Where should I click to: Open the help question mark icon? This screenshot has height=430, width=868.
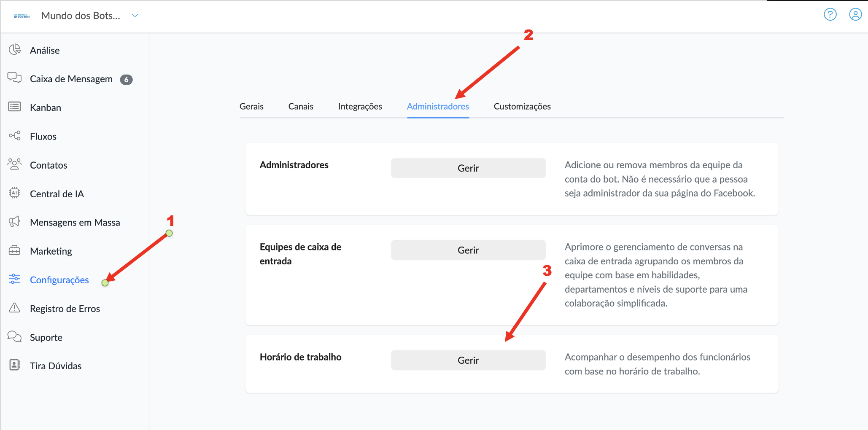tap(830, 15)
